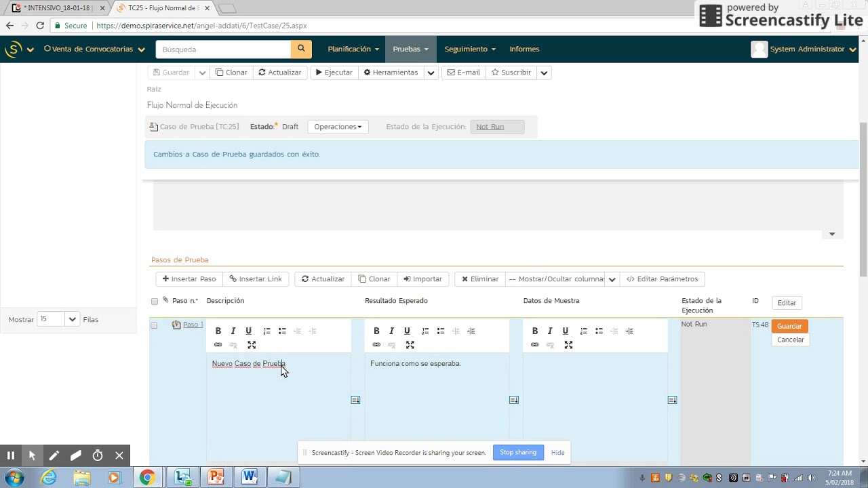
Task: Open the Planificación menu
Action: point(353,49)
